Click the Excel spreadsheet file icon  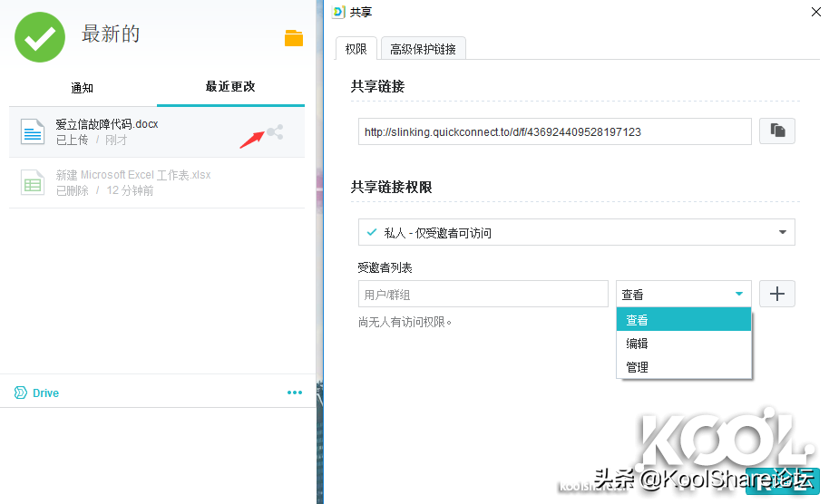[33, 183]
